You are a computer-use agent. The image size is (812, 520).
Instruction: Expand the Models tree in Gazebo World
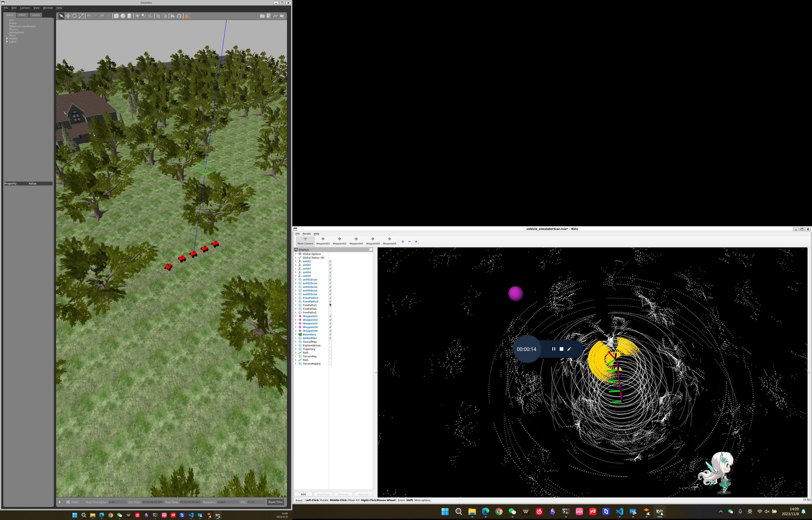click(x=7, y=39)
